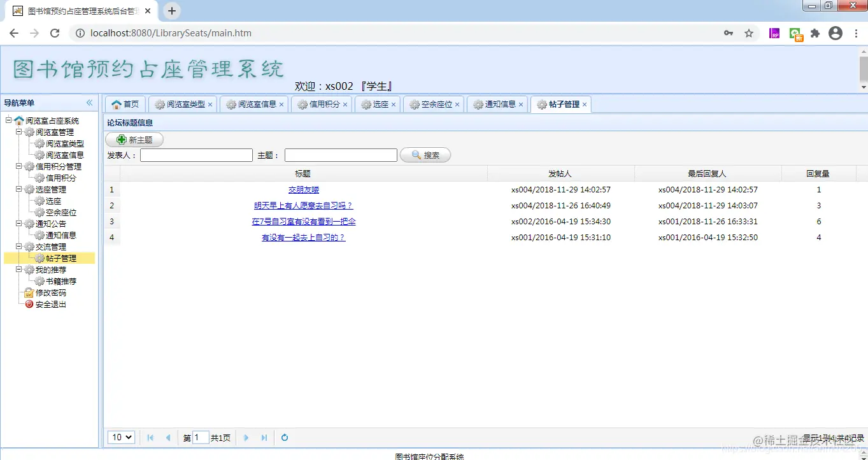
Task: Close the 通知信息 tab
Action: [x=521, y=104]
